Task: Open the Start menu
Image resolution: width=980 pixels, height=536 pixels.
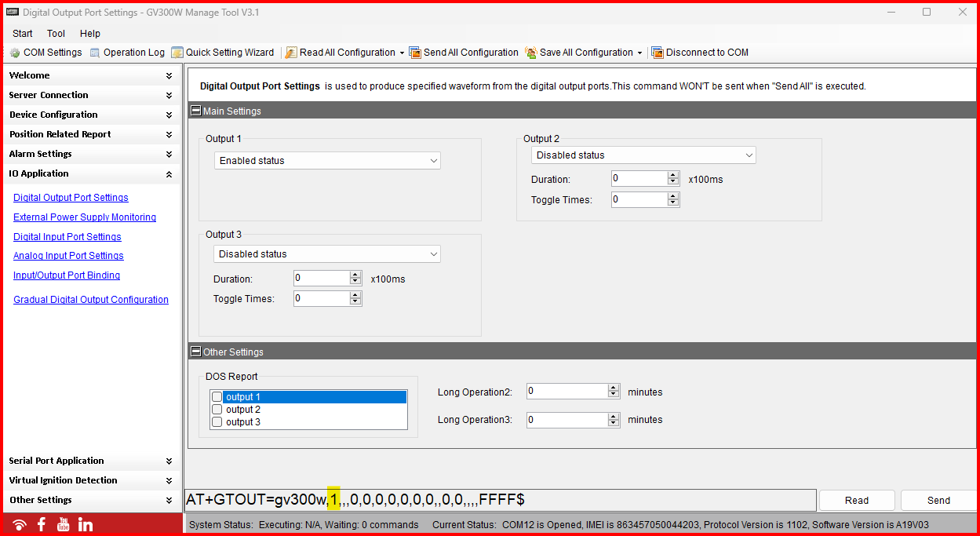Action: (x=23, y=34)
